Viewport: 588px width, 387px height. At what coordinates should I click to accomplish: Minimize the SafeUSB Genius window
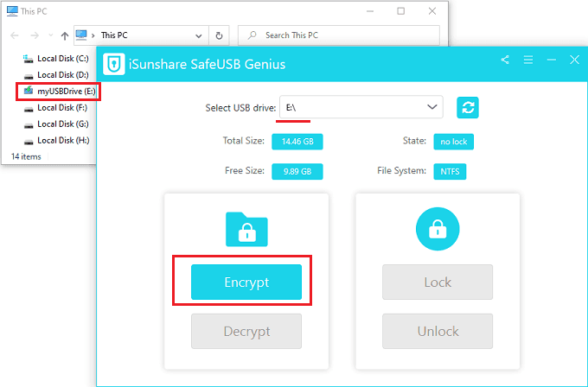(552, 60)
